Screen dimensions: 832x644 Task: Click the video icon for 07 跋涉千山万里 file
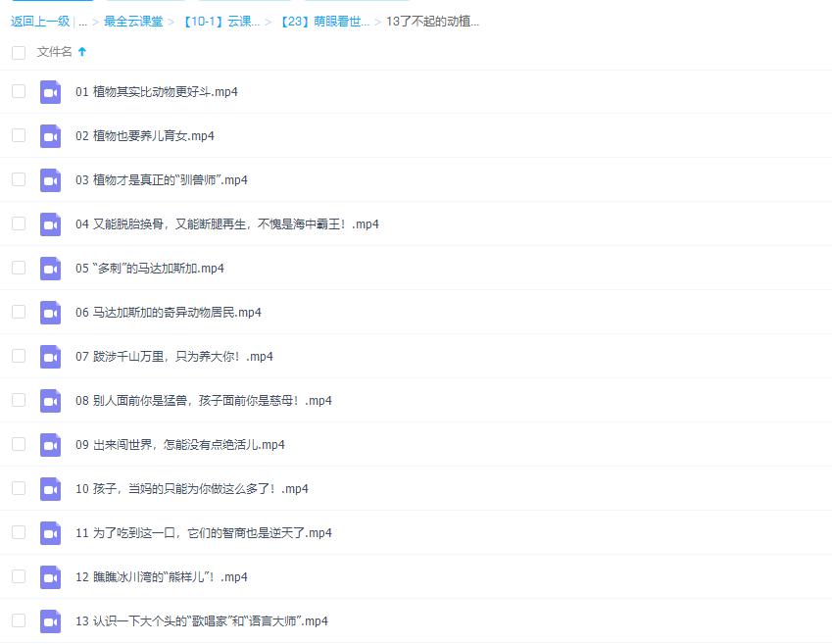point(50,356)
